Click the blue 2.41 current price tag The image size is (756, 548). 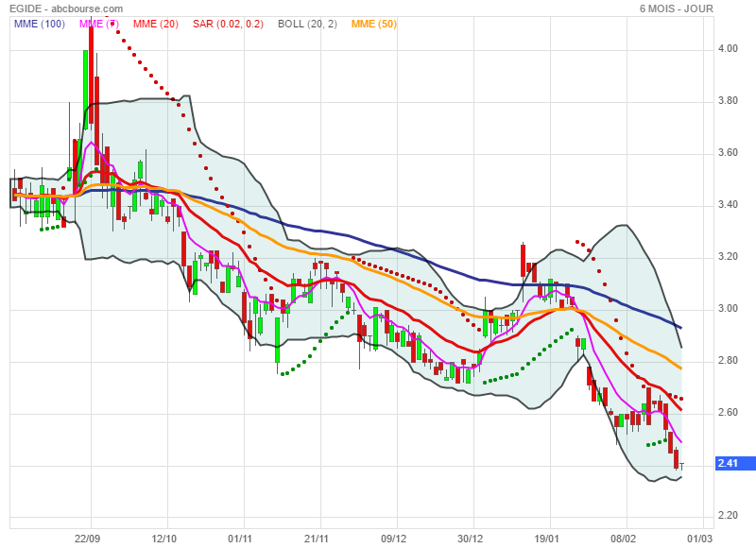pos(735,463)
